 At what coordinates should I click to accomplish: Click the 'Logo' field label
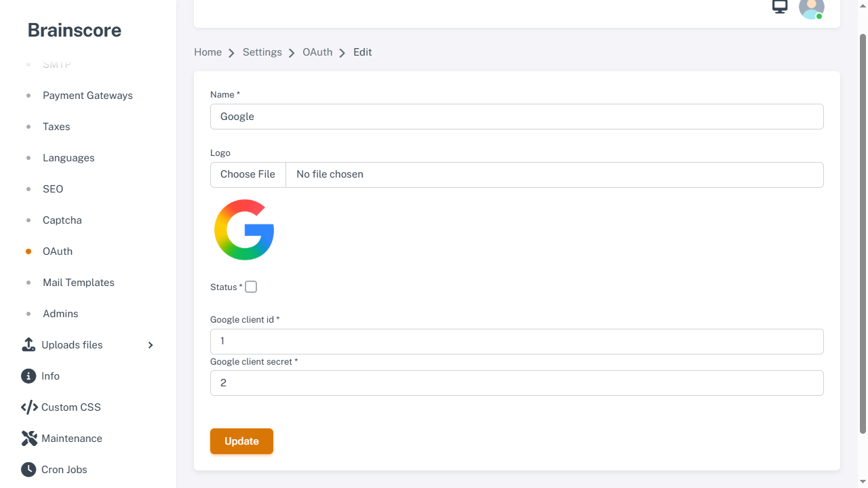tap(220, 152)
